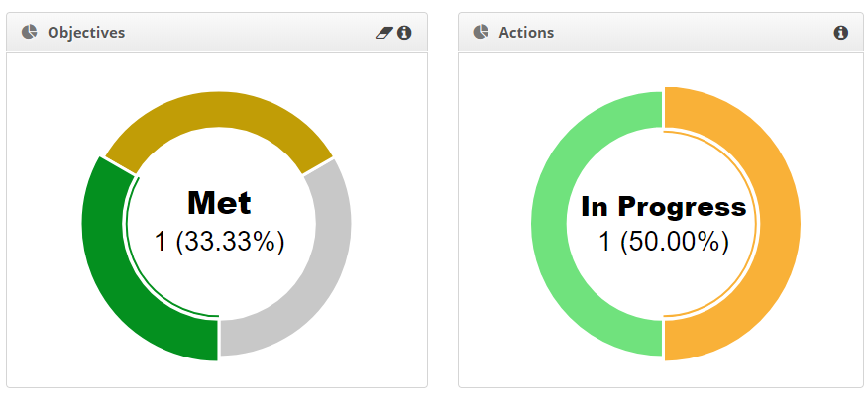The image size is (868, 408).
Task: Click the Objectives panel title
Action: click(x=86, y=33)
